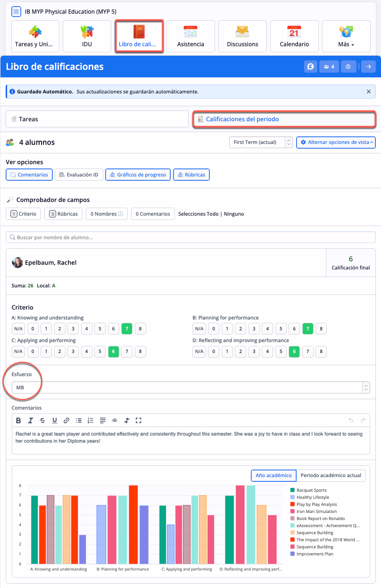Select score 8 for Knowing and understanding

[x=140, y=329]
